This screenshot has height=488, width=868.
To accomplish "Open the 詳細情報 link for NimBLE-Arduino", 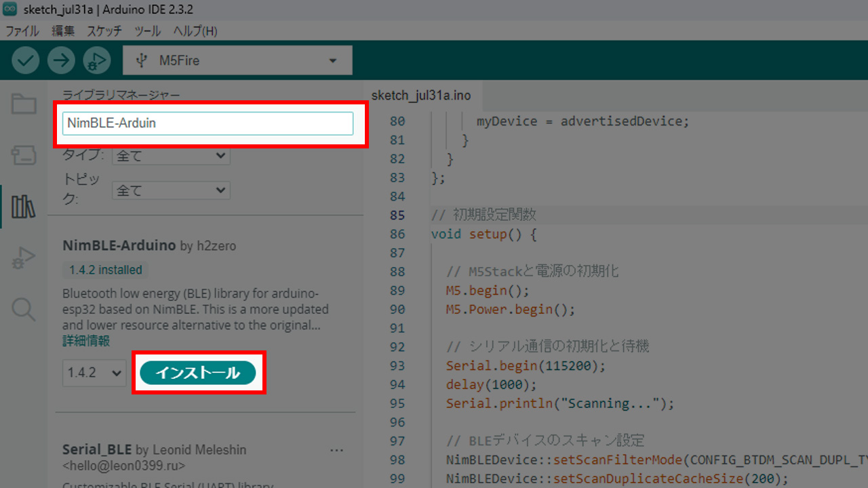I will [86, 340].
